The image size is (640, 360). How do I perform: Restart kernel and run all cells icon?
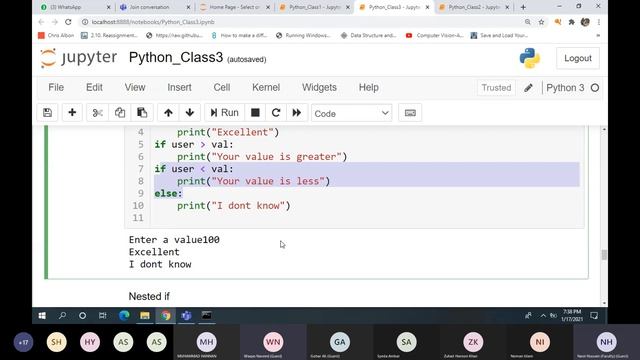[x=297, y=113]
